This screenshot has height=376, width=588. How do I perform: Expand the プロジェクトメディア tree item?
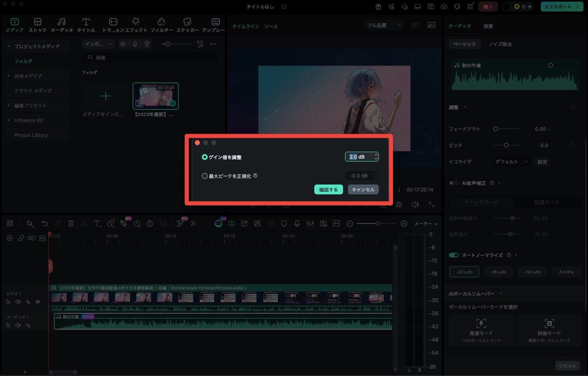(x=9, y=46)
